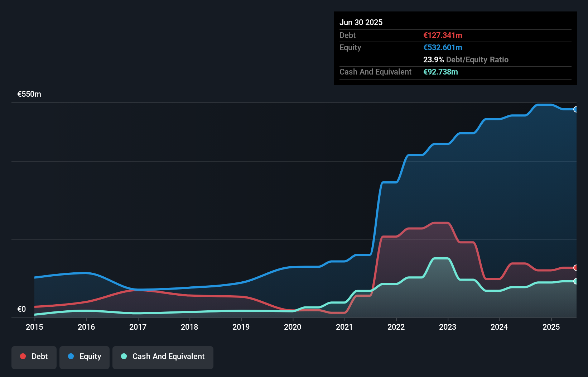Toggle Cash And Equivalent series visibility
Image resolution: width=588 pixels, height=377 pixels.
(163, 357)
